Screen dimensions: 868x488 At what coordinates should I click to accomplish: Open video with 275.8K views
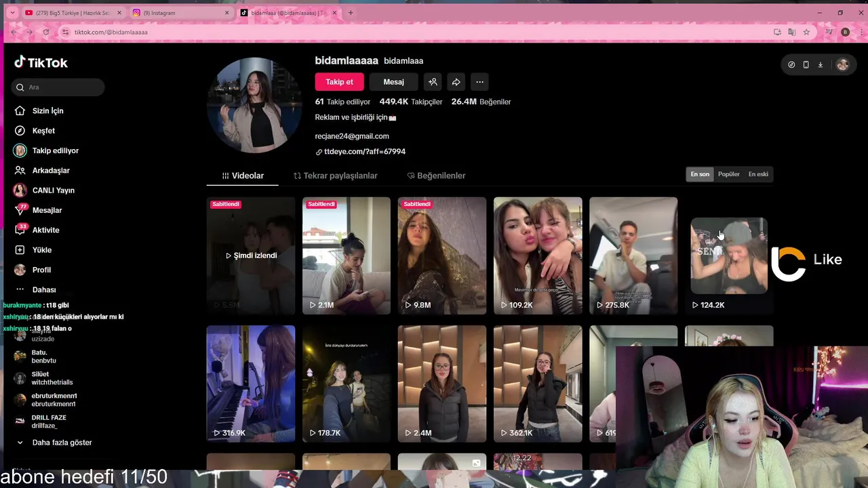(633, 256)
